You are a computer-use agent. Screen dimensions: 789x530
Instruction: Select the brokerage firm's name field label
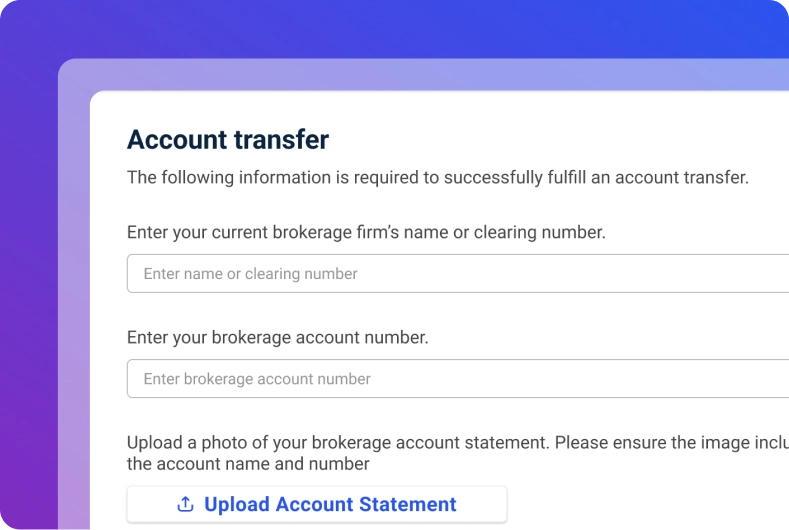pos(366,232)
